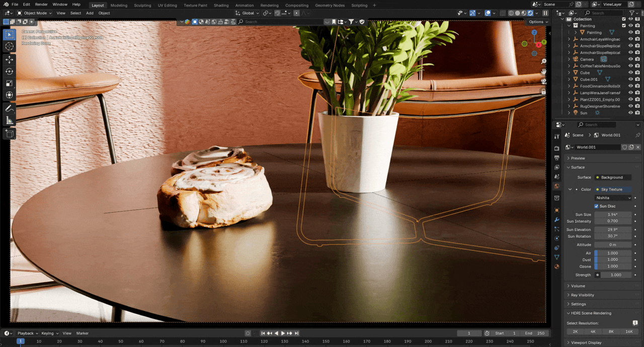The width and height of the screenshot is (644, 347).
Task: Select the Rotate tool
Action: pyautogui.click(x=9, y=71)
